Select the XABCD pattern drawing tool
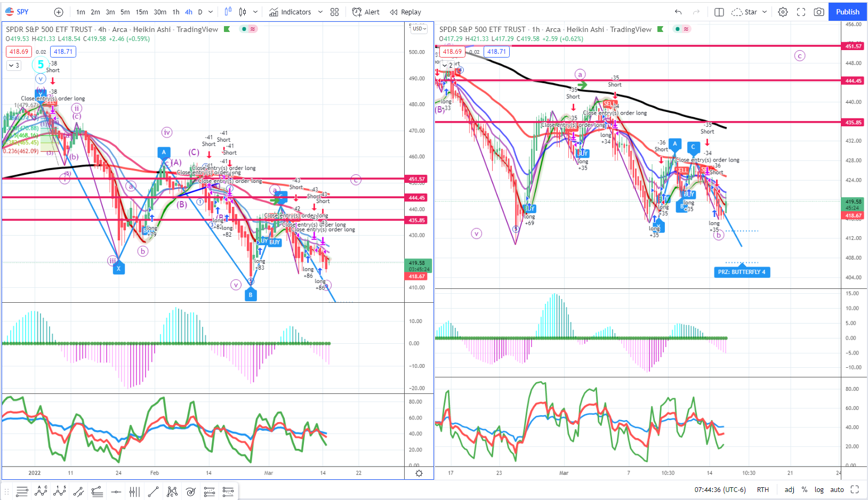Screen dimensions: 868x500 (x=172, y=491)
